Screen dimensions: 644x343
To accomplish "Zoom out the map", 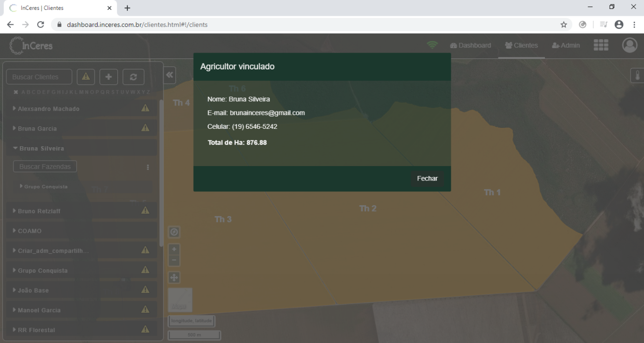I will click(x=174, y=260).
